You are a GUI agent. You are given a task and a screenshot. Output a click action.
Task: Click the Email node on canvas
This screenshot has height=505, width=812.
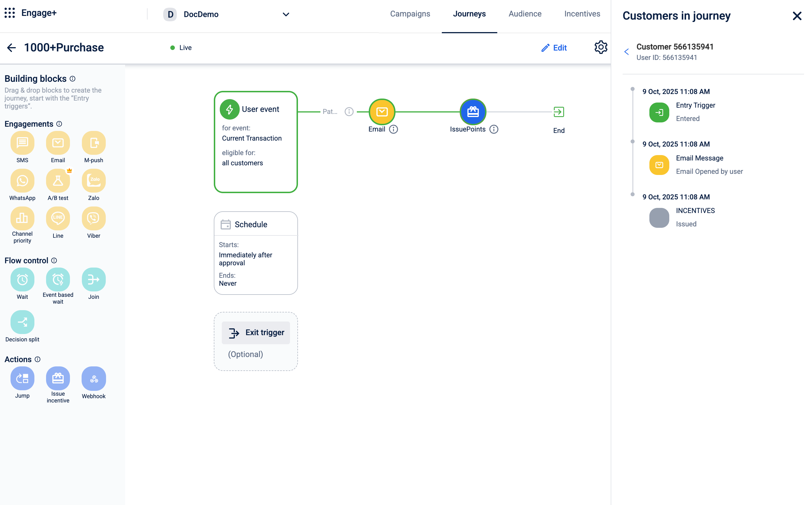[x=382, y=112]
